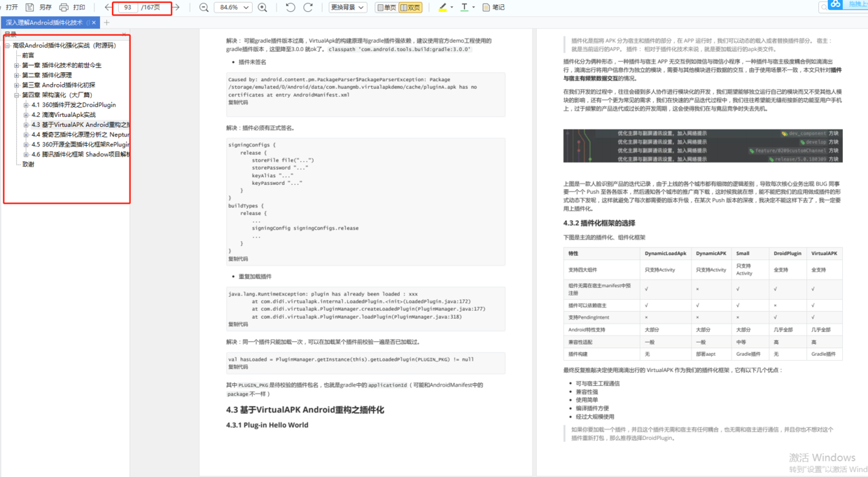This screenshot has width=868, height=477.
Task: Expand the 4.2 滴滴VirtualApk实战 node
Action: coord(26,115)
